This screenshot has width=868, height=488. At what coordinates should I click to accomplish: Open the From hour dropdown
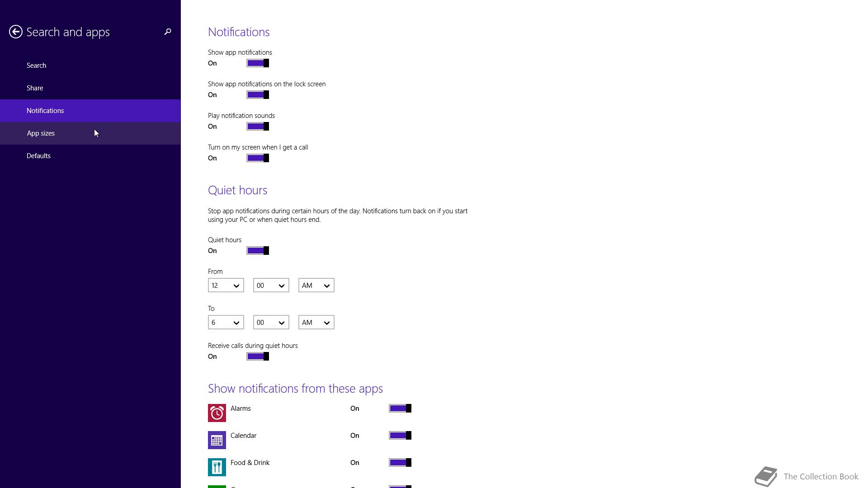[226, 286]
